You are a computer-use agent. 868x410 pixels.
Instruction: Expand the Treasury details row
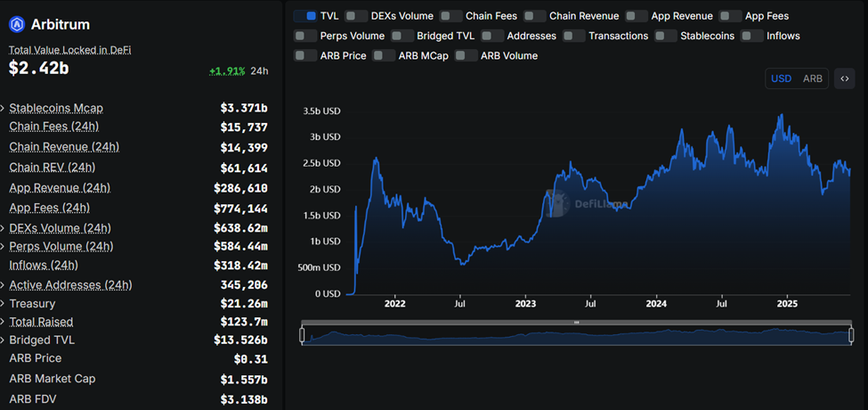point(4,304)
